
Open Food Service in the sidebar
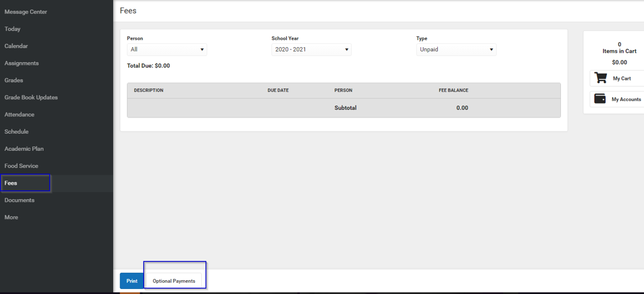click(x=21, y=166)
